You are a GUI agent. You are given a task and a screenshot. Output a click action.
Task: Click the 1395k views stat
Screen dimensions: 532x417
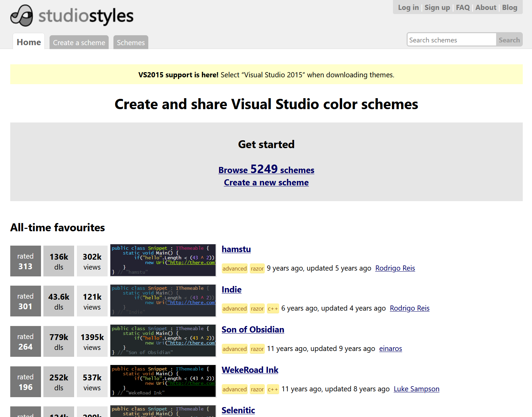click(92, 341)
